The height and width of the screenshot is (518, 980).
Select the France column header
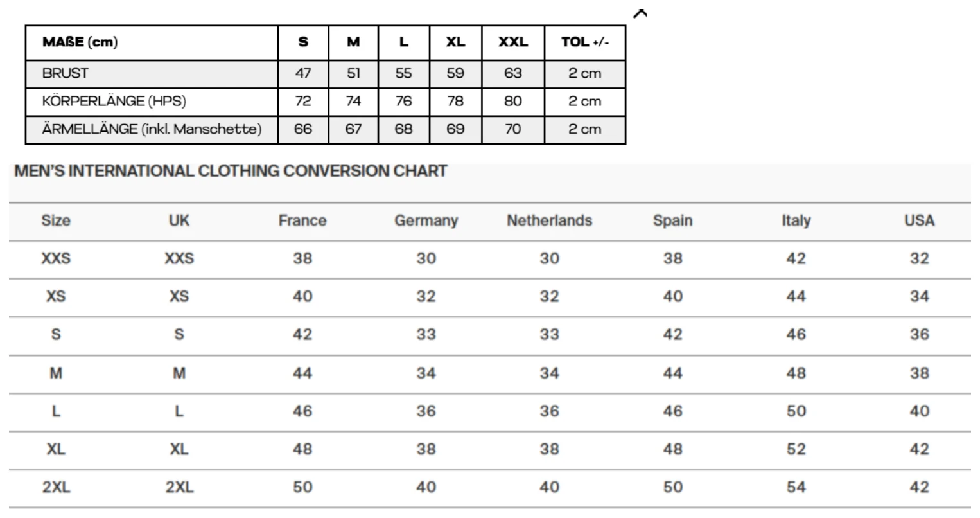[x=302, y=220]
